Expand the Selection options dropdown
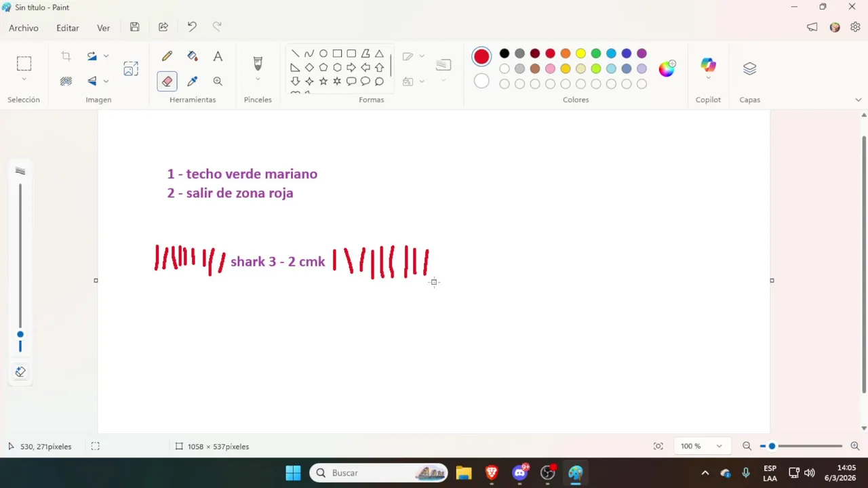This screenshot has height=488, width=868. coord(24,79)
